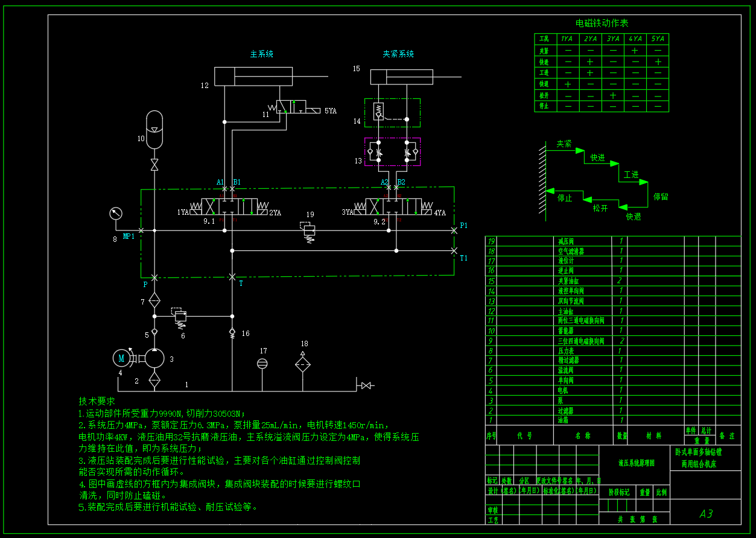Image resolution: width=756 pixels, height=538 pixels.
Task: Click the 夹紧系统 heading text
Action: pos(398,54)
